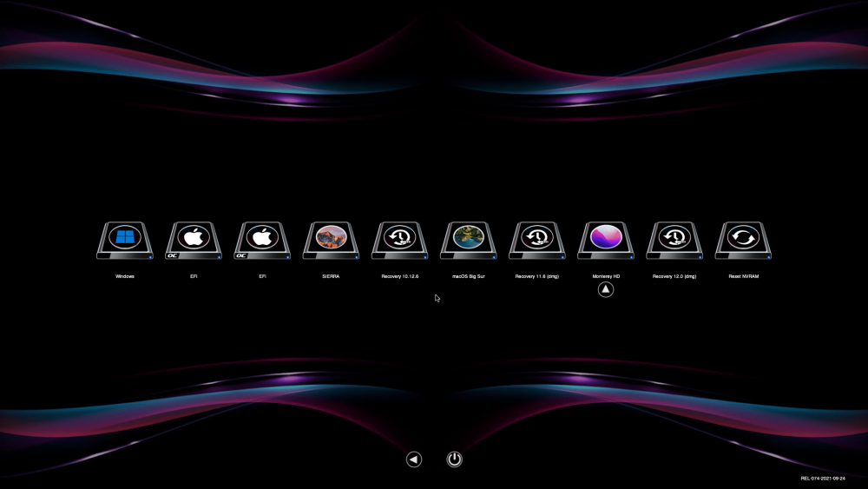Choose the EFI drive beside SIERRA

click(x=262, y=241)
